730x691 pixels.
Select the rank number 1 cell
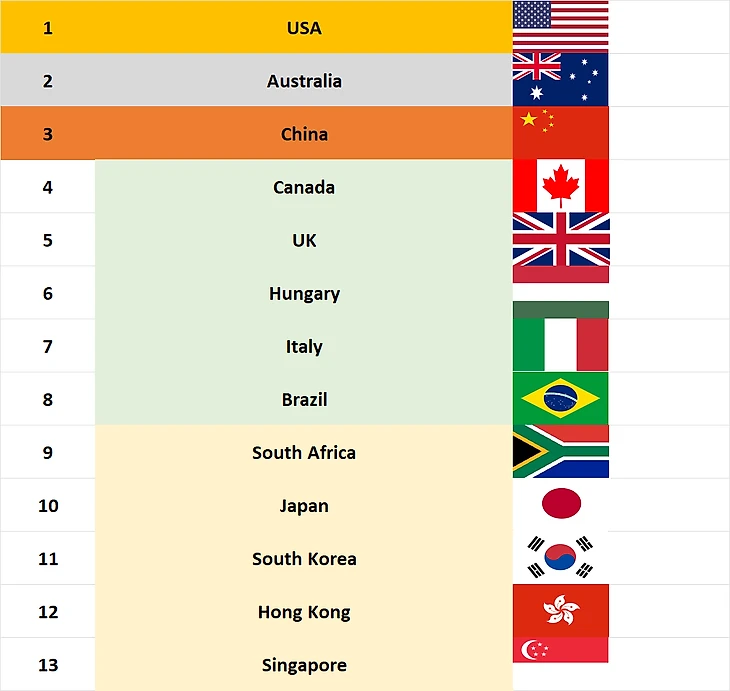(47, 27)
